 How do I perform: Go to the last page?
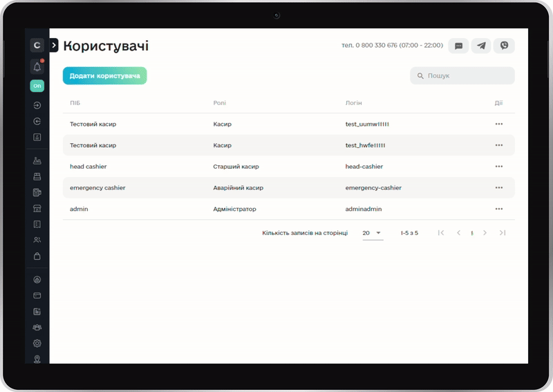click(x=503, y=233)
